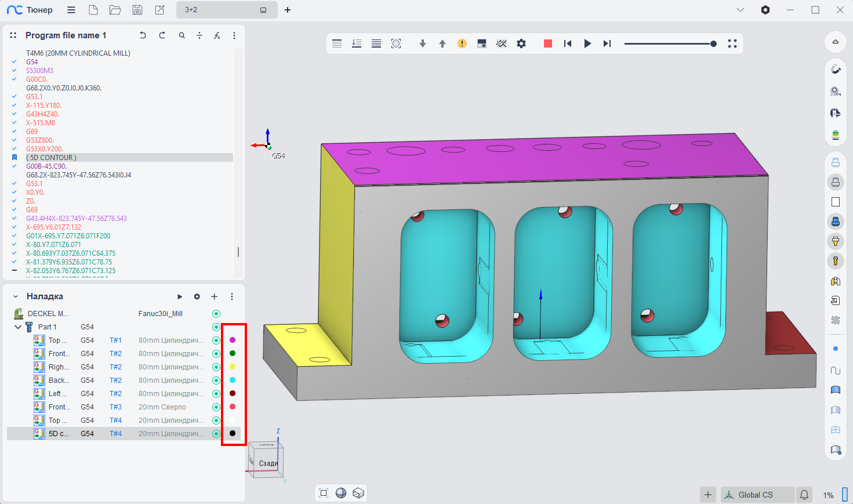Toggle visibility of the T#3 Front operation
This screenshot has width=853, height=504.
pyautogui.click(x=216, y=407)
